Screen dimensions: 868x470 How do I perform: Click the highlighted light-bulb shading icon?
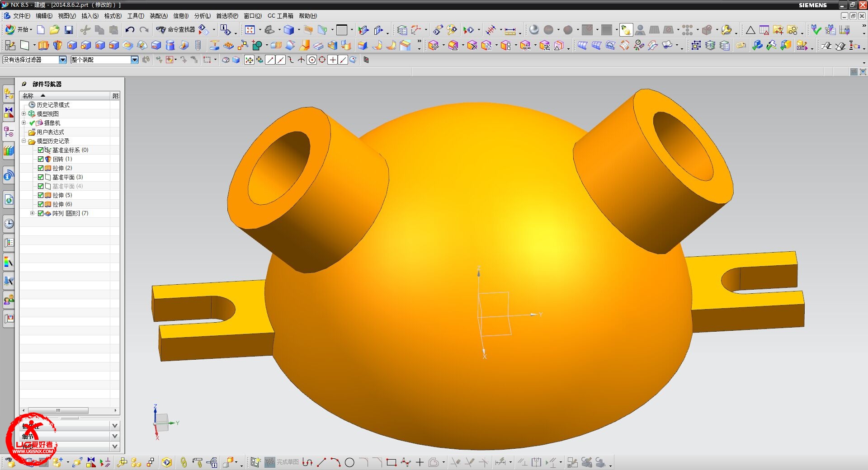click(626, 30)
